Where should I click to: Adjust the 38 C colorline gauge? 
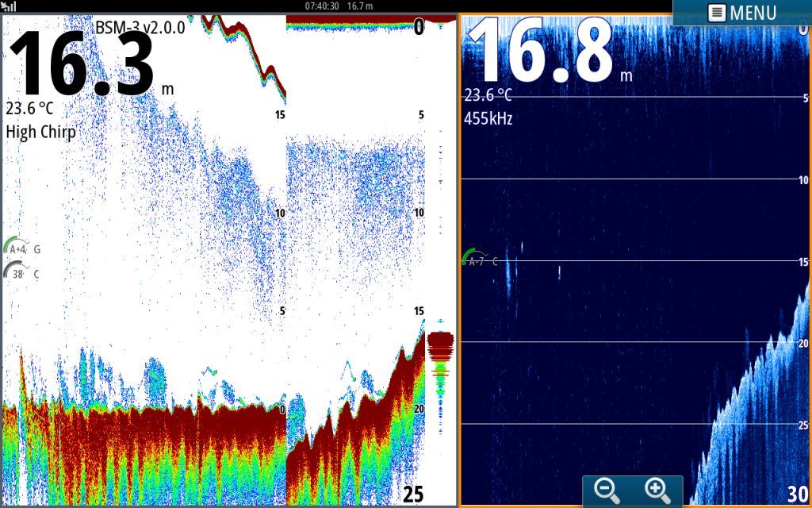pos(21,271)
